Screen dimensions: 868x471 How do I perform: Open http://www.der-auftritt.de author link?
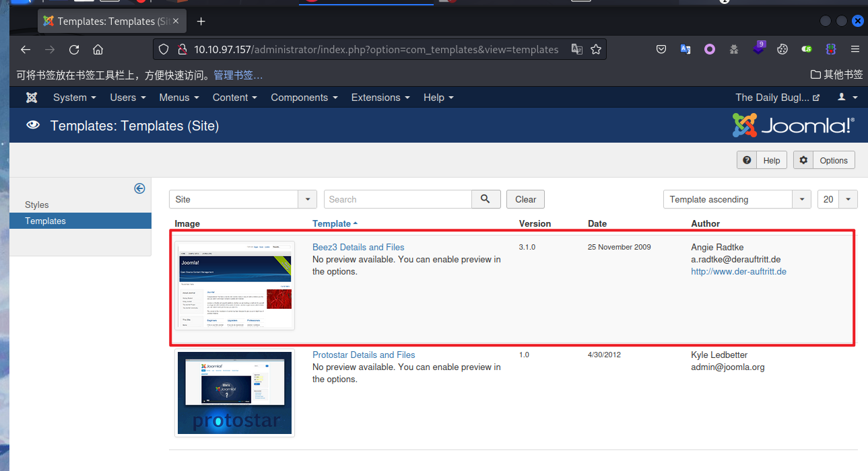[739, 271]
